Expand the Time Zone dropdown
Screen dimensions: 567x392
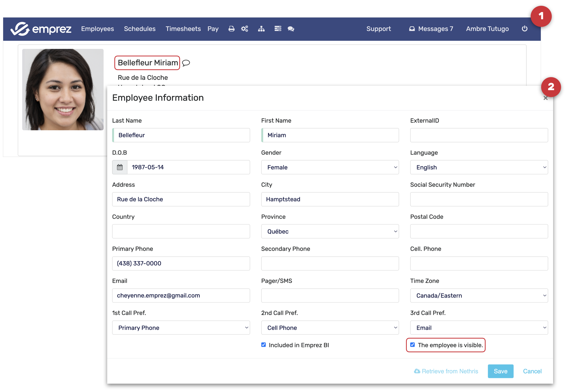[x=479, y=295]
